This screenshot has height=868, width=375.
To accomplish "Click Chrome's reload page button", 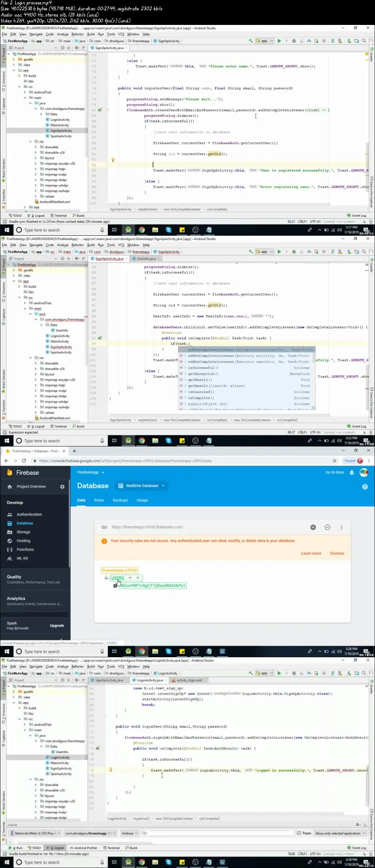I will click(x=24, y=461).
